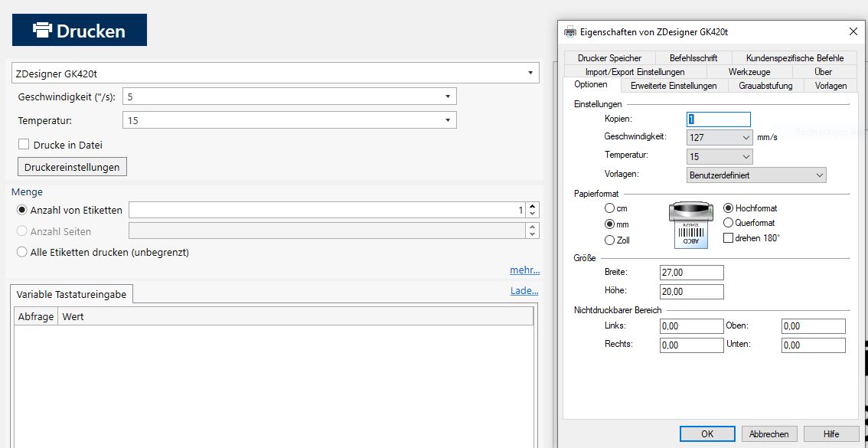The image size is (868, 448).
Task: Click the printer icon in the dialog title bar
Action: [x=569, y=32]
